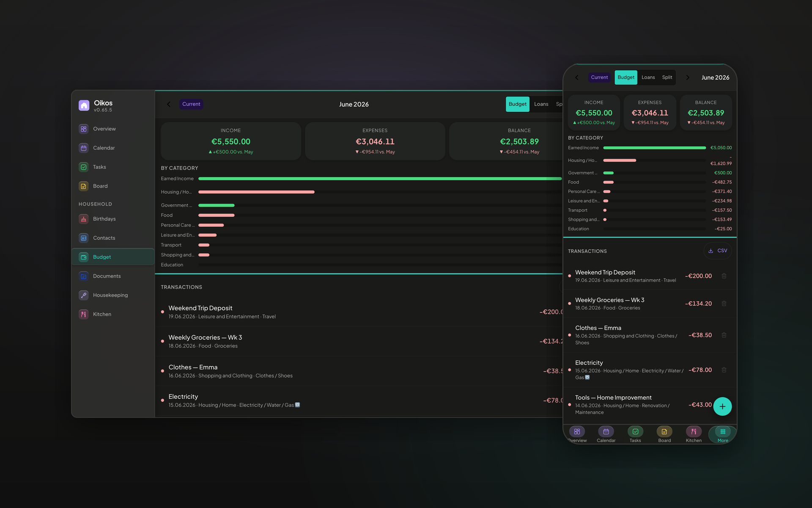Click the mobile INCOME summary card
This screenshot has width=812, height=508.
pos(594,113)
